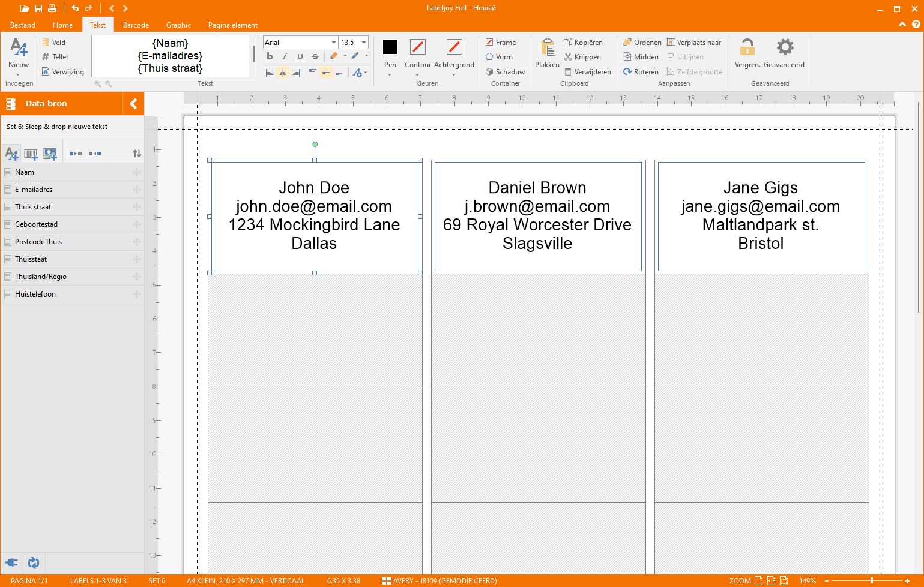924x587 pixels.
Task: Redo the last undone action
Action: point(89,8)
